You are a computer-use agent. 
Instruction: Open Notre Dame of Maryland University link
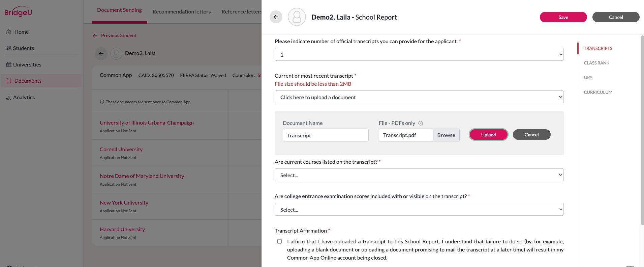tap(142, 176)
